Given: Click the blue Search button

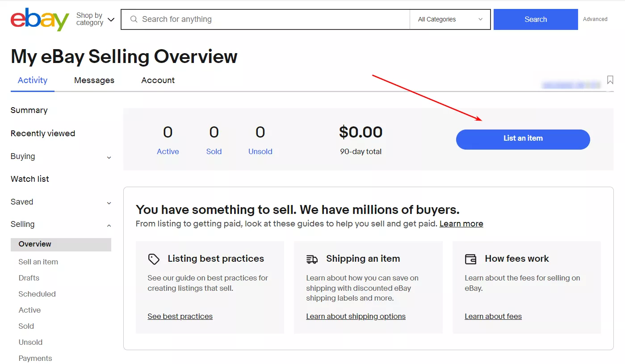Looking at the screenshot, I should coord(536,19).
